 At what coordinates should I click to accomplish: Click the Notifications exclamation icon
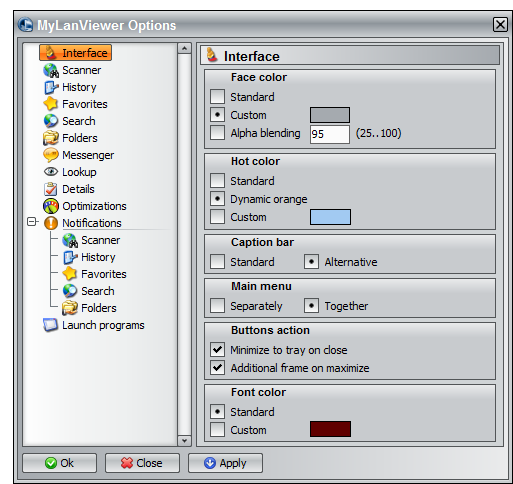point(51,223)
